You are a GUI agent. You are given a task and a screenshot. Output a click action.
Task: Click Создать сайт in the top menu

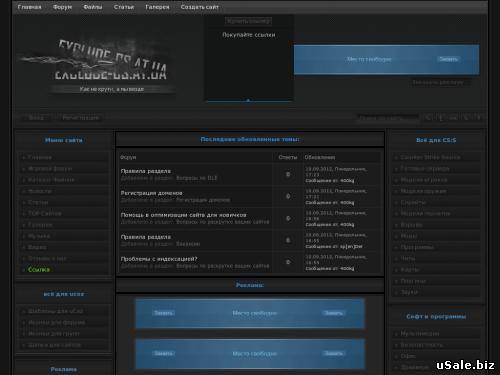click(x=200, y=7)
